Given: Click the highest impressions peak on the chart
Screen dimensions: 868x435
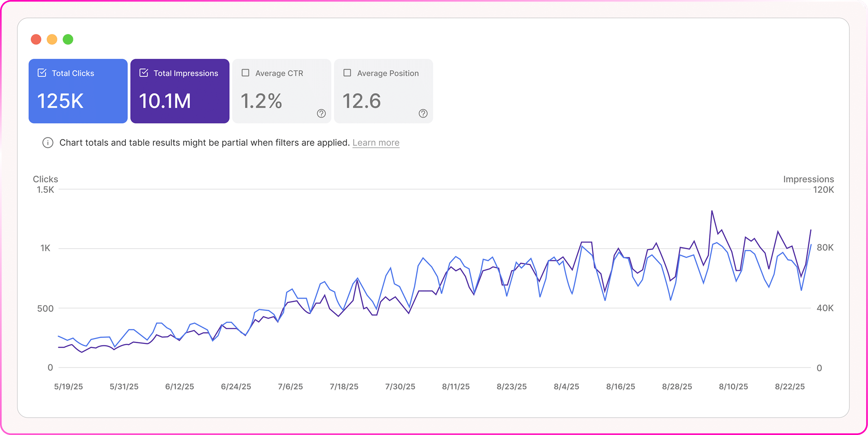Looking at the screenshot, I should click(712, 211).
